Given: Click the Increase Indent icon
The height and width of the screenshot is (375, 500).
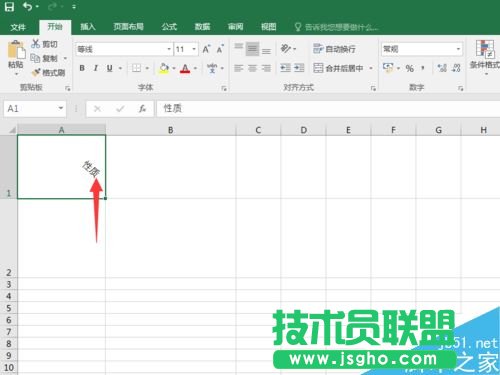Looking at the screenshot, I should pos(299,68).
